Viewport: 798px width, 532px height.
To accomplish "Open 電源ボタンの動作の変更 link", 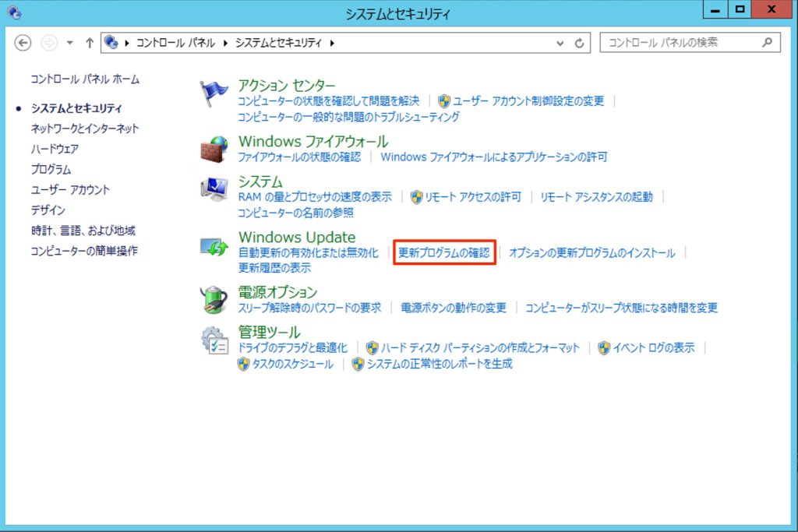I will pyautogui.click(x=454, y=307).
